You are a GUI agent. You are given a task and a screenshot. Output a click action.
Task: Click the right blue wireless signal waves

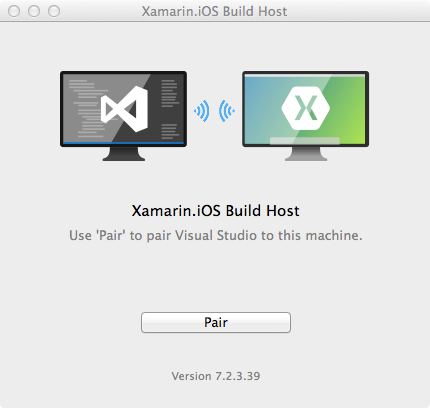click(x=227, y=111)
